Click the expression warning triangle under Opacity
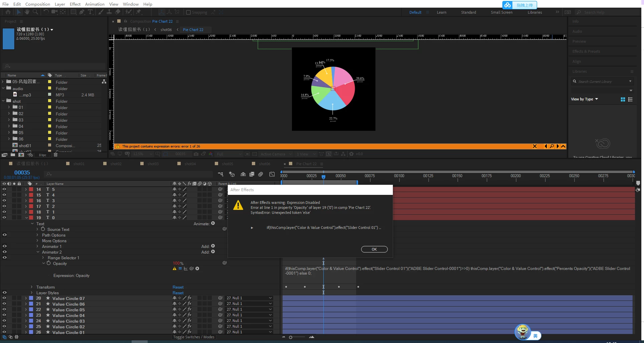 174,269
